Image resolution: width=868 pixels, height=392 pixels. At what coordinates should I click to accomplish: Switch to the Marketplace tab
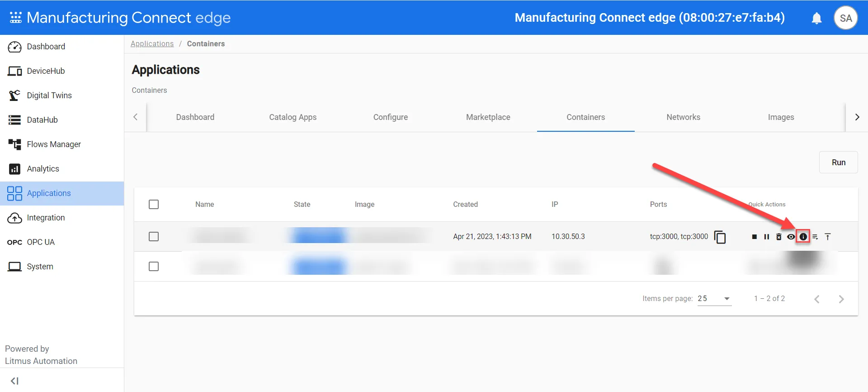coord(488,117)
